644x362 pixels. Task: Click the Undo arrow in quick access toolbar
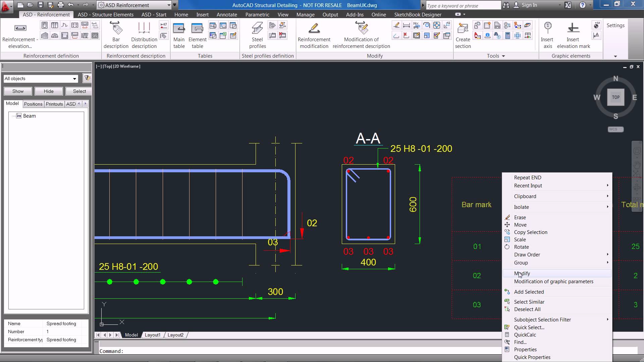coord(71,5)
